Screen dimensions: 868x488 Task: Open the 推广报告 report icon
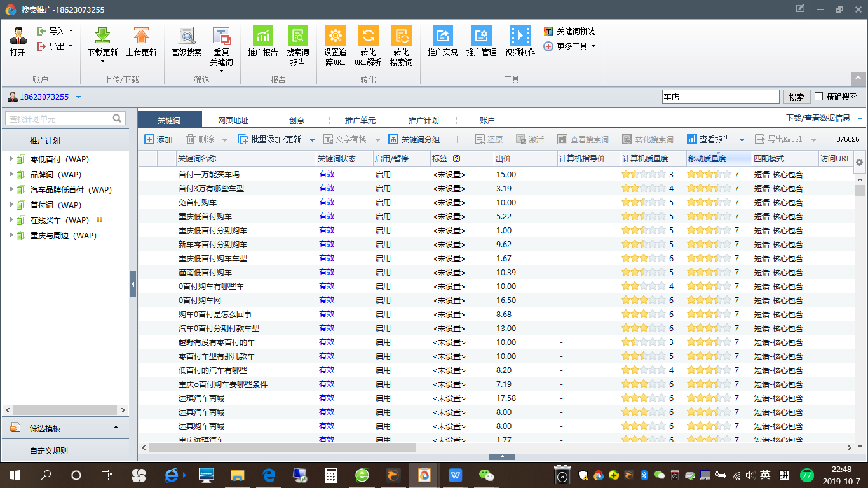tap(262, 36)
